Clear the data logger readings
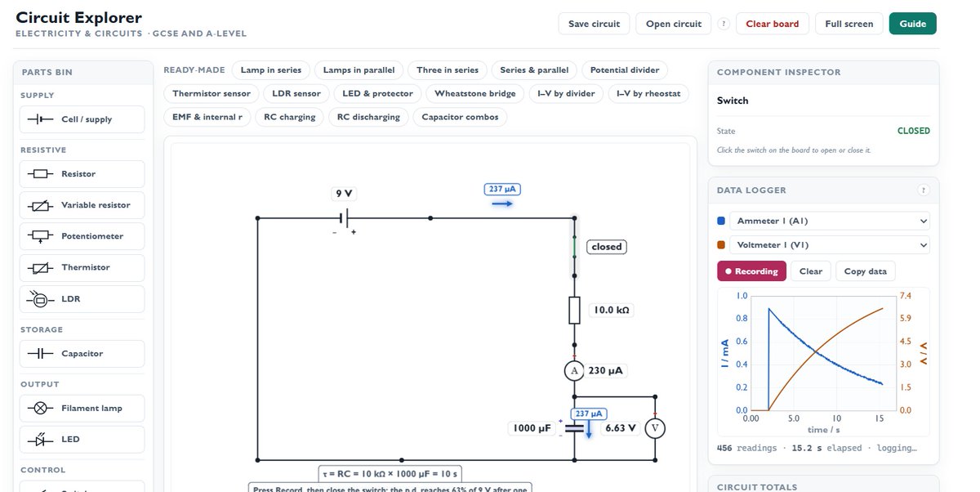The image size is (980, 492). (811, 271)
